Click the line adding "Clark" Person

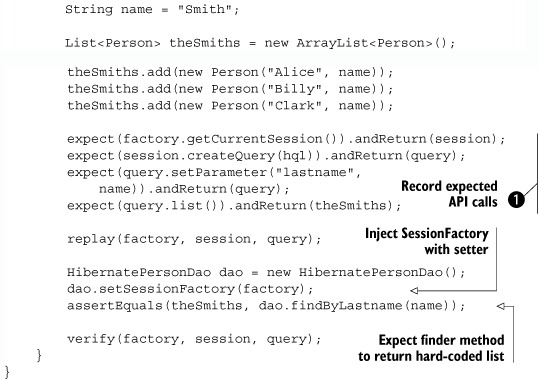(x=230, y=106)
